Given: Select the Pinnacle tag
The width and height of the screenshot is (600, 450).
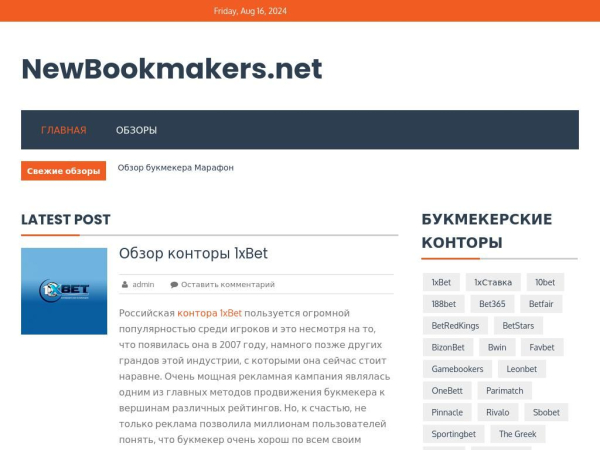Looking at the screenshot, I should (x=447, y=412).
